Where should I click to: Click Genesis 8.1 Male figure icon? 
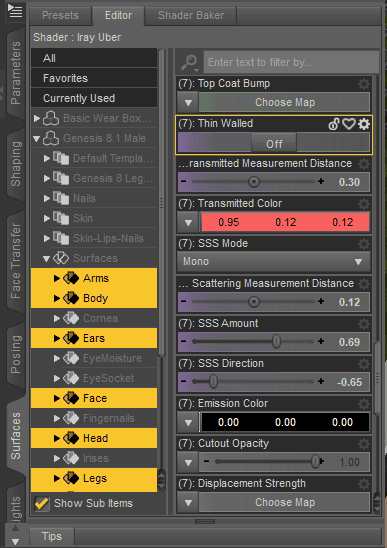(51, 138)
